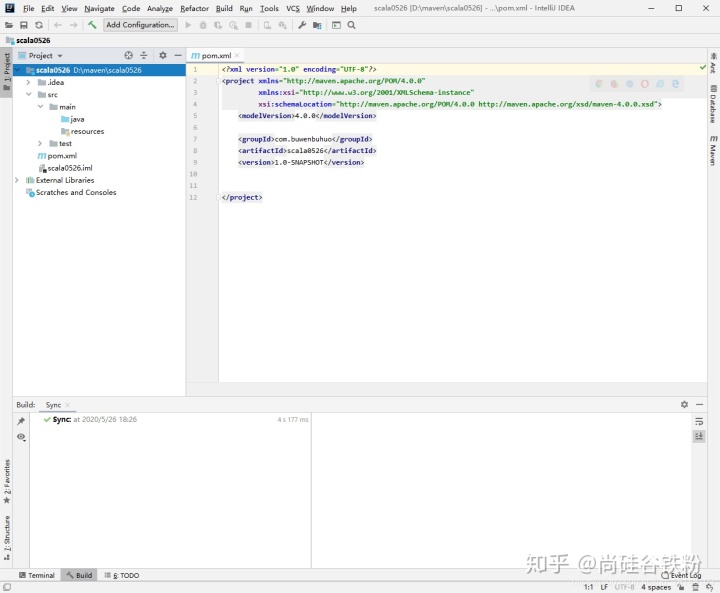Toggle scroll to end icon in Build output
This screenshot has width=720, height=593.
click(699, 436)
